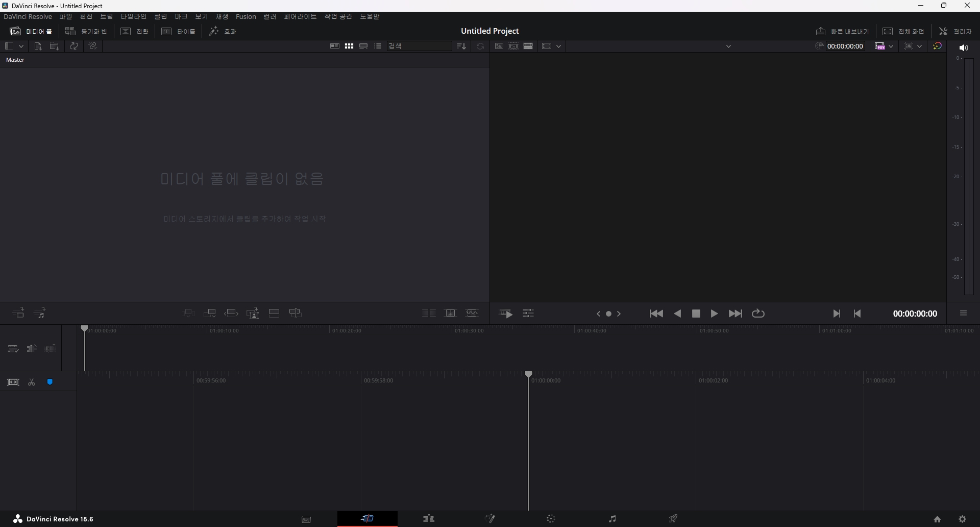This screenshot has height=527, width=980.
Task: Apply cut transition icon
Action: pyautogui.click(x=429, y=313)
